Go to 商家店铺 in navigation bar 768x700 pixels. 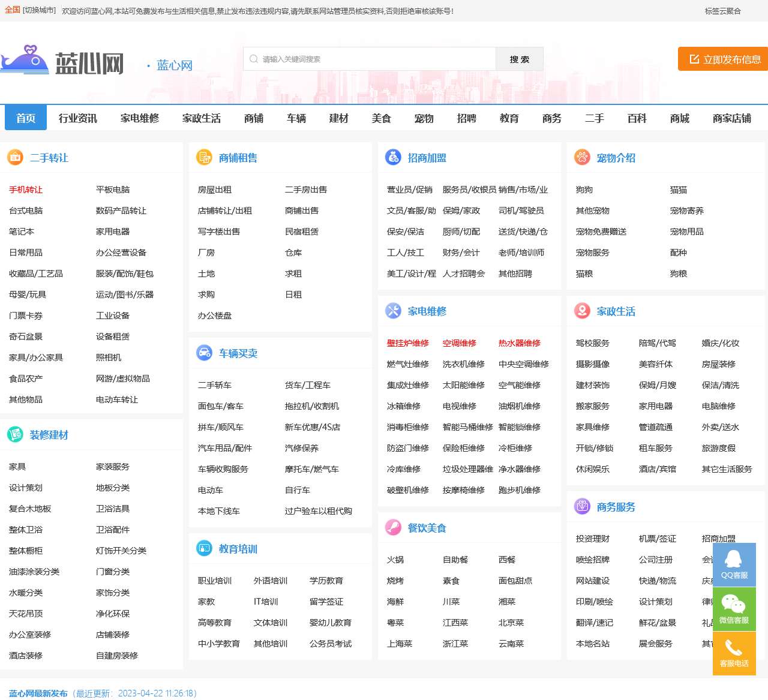(731, 118)
